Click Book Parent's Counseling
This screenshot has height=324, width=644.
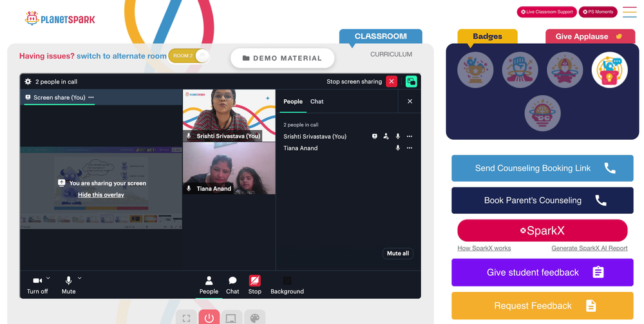542,200
